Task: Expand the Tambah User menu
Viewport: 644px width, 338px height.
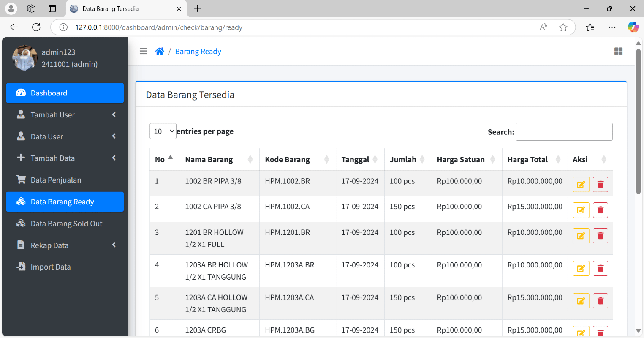Action: tap(65, 114)
